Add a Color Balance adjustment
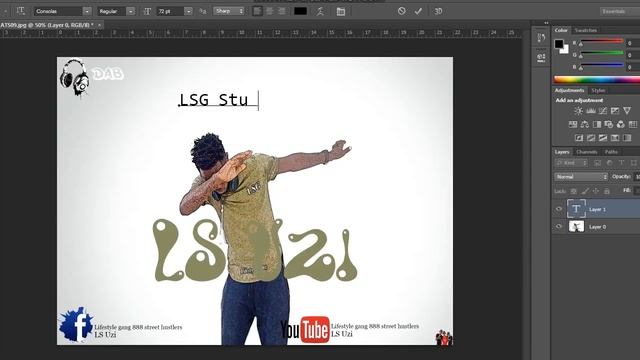The image size is (640, 360). [585, 124]
